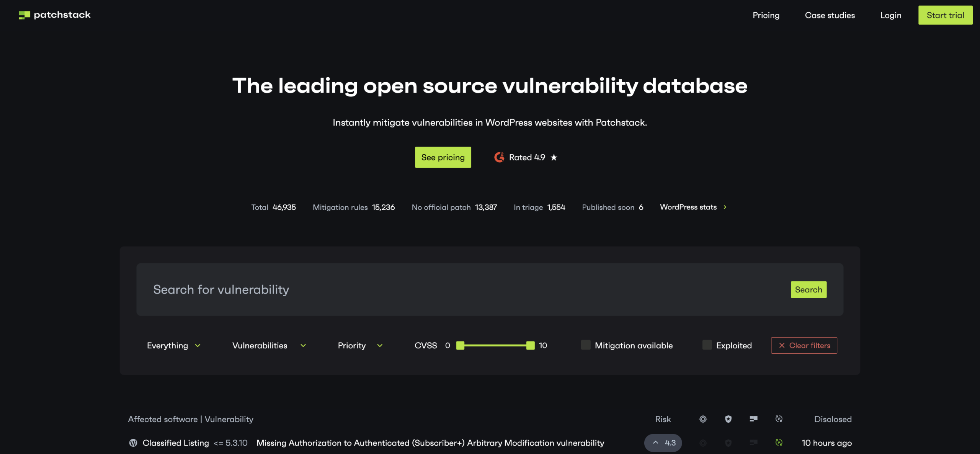Viewport: 980px width, 454px height.
Task: Click the CVSS slider track
Action: pyautogui.click(x=495, y=345)
